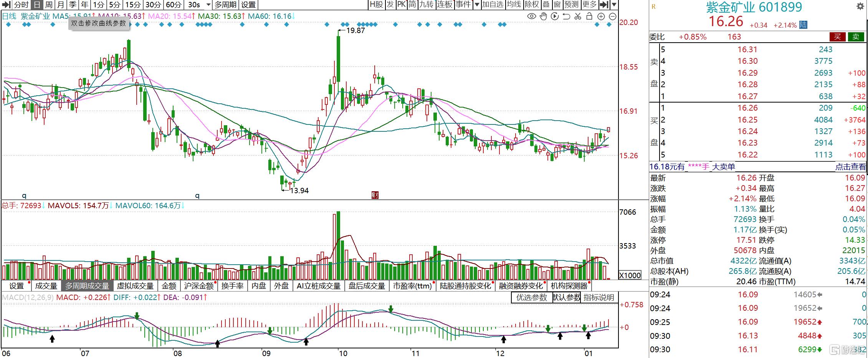
Task: Select the hand pan tool
Action: click(x=543, y=16)
